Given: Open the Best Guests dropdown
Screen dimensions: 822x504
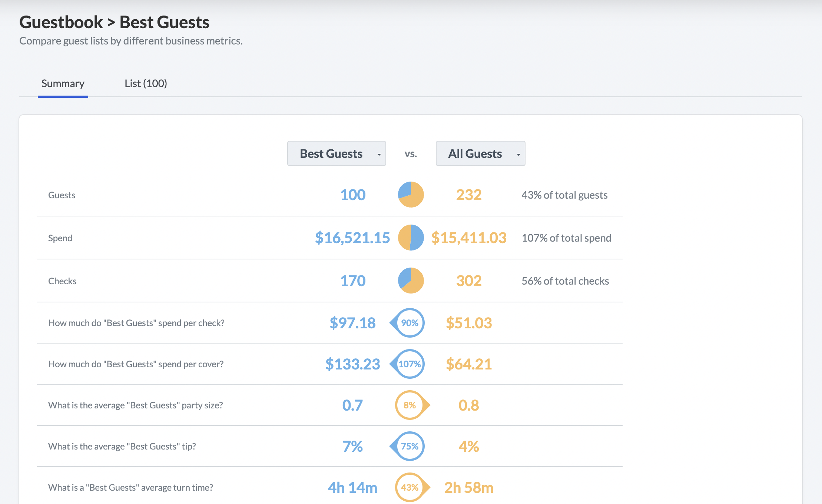Looking at the screenshot, I should coord(337,153).
